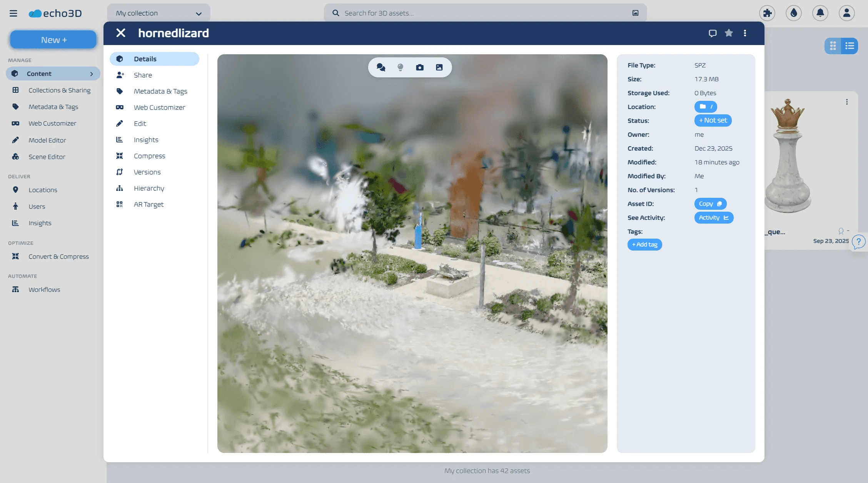
Task: Expand the Content sidebar chevron
Action: click(92, 74)
